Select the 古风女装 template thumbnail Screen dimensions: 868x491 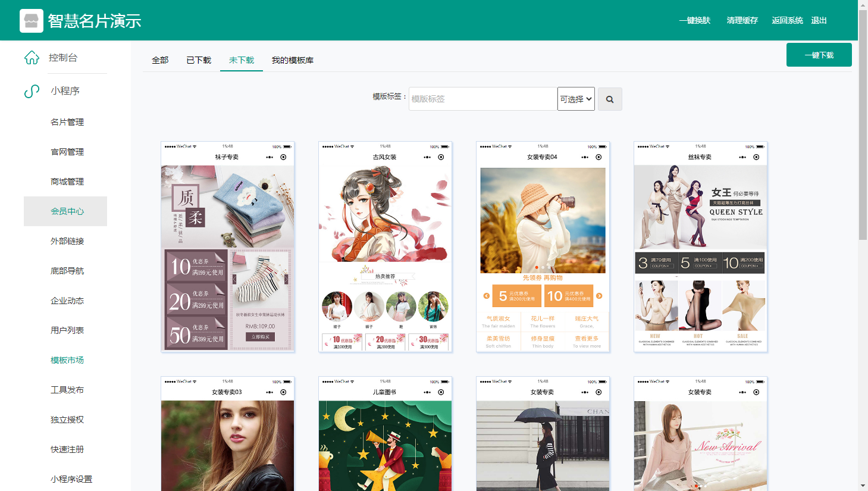(x=386, y=247)
